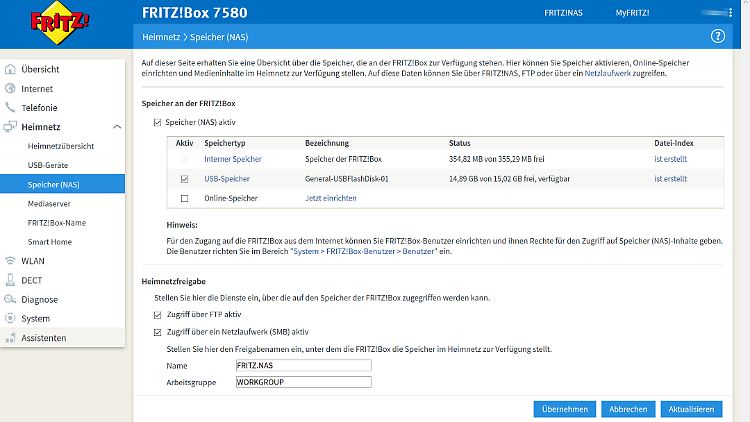This screenshot has height=422, width=750.
Task: Disable Zugriff über FTP aktiv
Action: click(156, 314)
